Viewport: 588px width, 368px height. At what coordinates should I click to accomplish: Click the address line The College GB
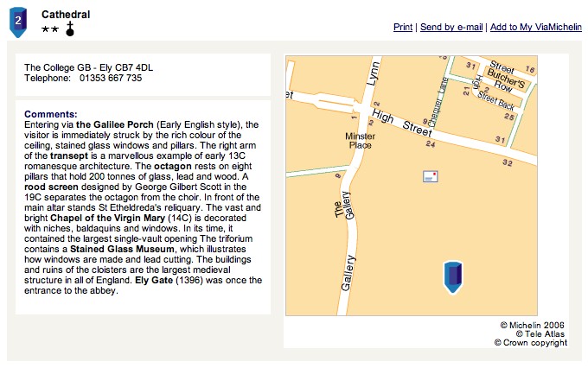coord(88,67)
